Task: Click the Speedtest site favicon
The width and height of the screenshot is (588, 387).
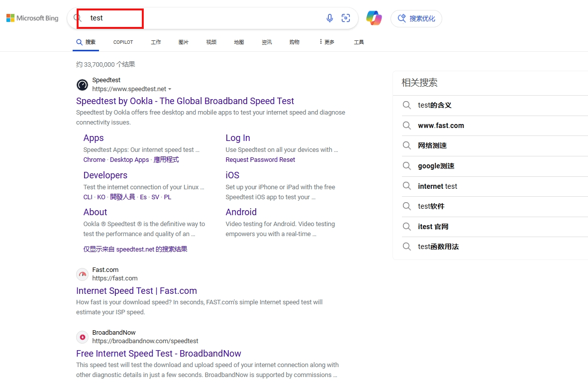Action: point(82,85)
